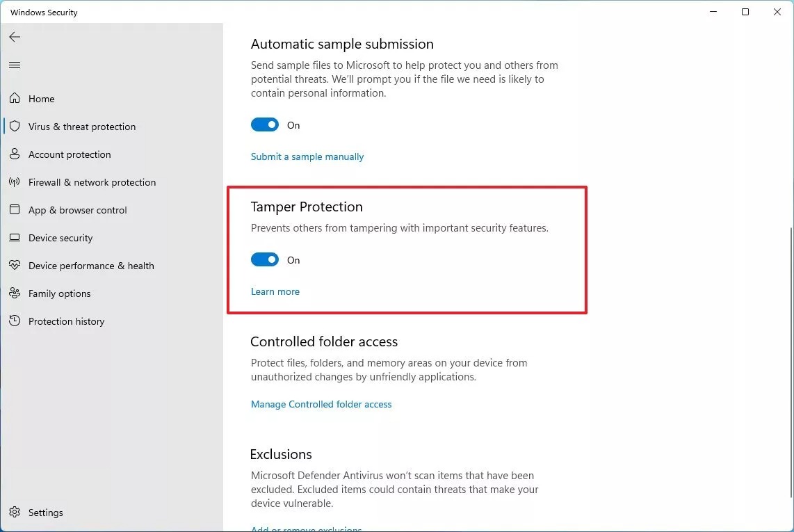Click Submit a sample manually link

307,156
